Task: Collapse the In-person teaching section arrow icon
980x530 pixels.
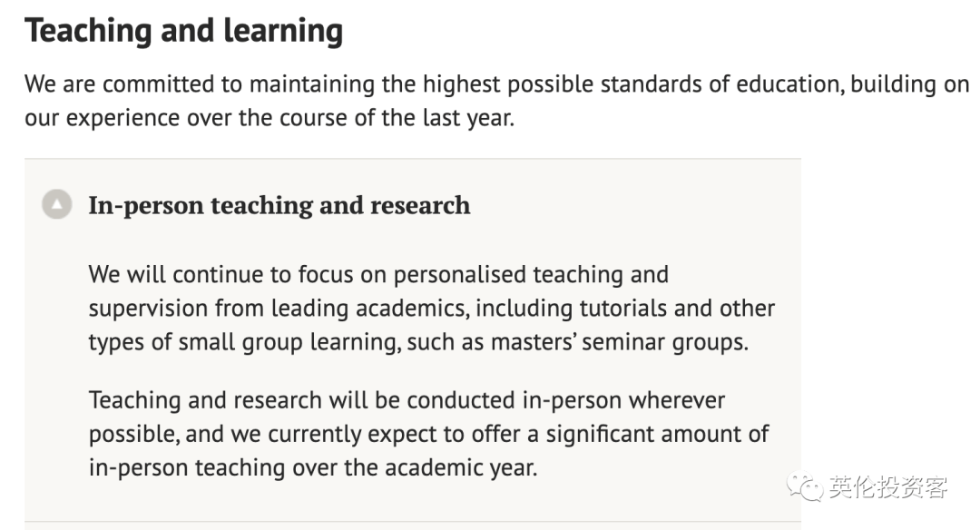Action: [57, 204]
